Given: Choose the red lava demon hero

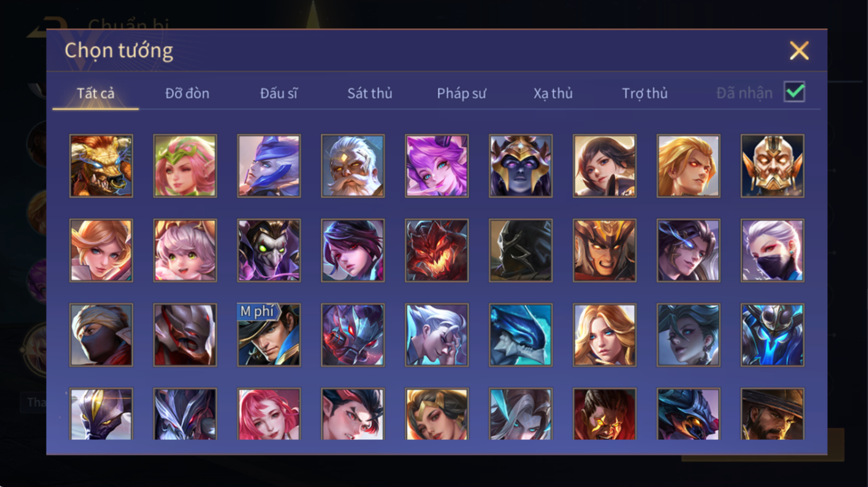Looking at the screenshot, I should pyautogui.click(x=437, y=250).
